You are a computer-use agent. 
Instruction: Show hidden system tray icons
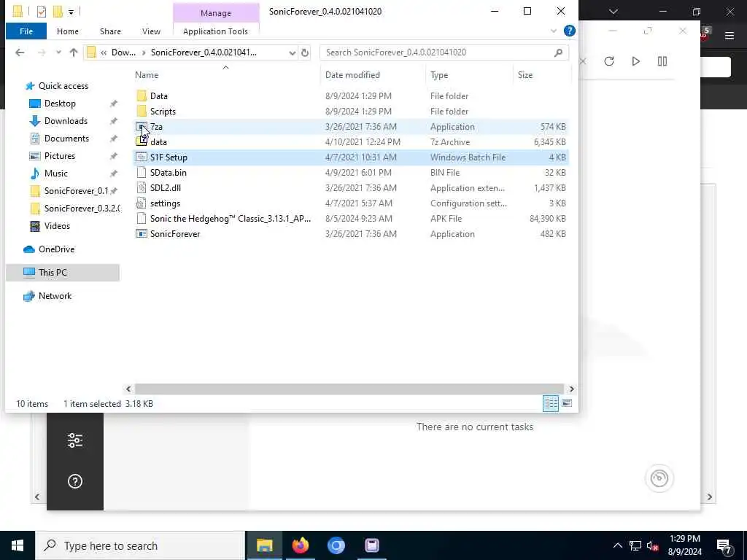click(x=617, y=545)
